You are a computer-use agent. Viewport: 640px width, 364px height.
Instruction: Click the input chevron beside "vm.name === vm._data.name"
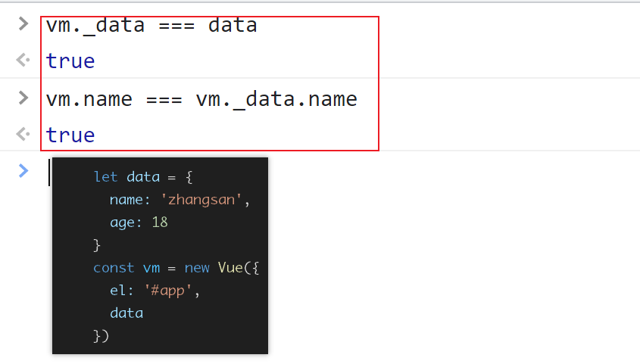click(x=23, y=99)
